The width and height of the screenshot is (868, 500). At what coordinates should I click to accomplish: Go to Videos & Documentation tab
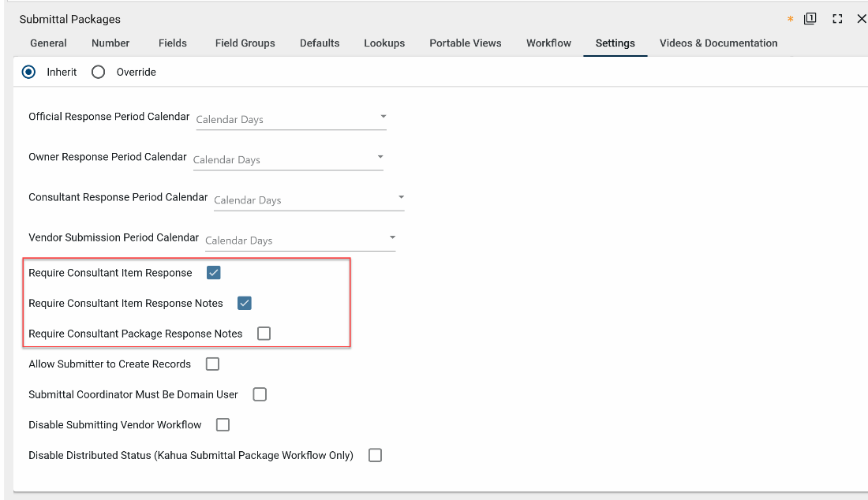pyautogui.click(x=718, y=43)
